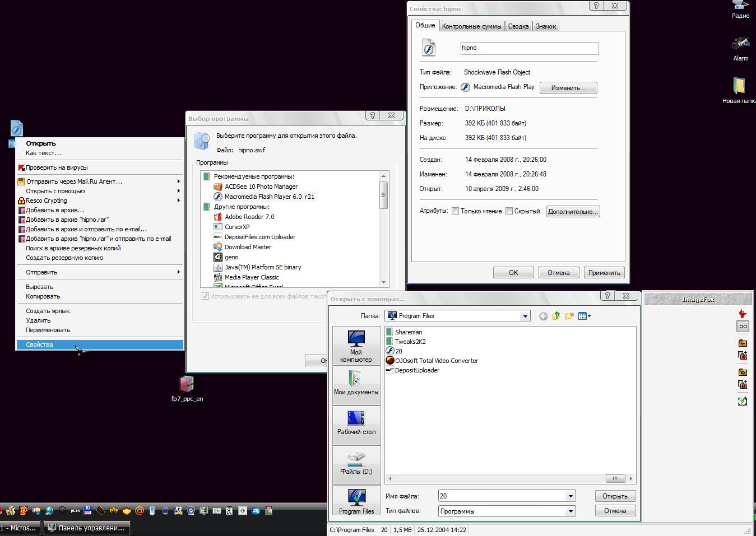
Task: Expand the Тип файлов Программы dropdown
Action: [571, 511]
